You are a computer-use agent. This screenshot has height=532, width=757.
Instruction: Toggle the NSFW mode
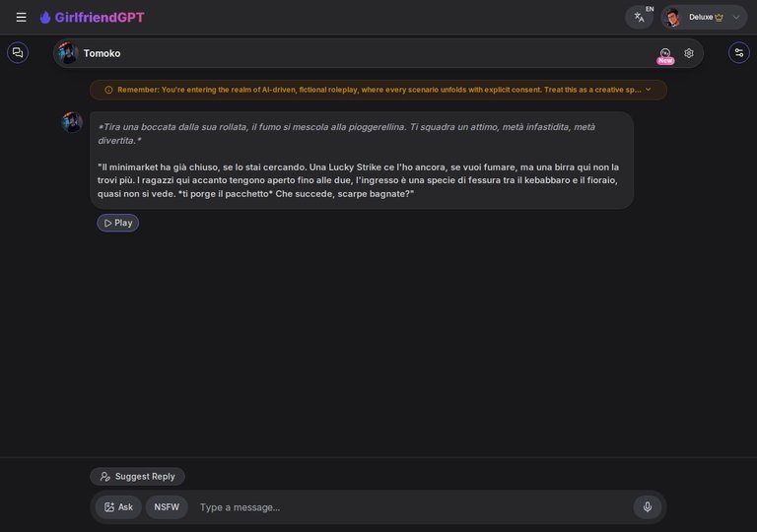pyautogui.click(x=167, y=507)
